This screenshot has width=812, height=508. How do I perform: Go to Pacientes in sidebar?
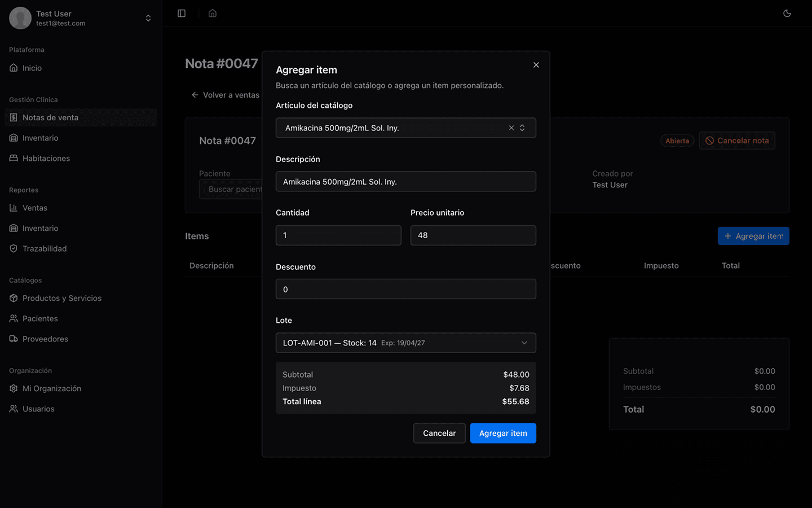[40, 318]
